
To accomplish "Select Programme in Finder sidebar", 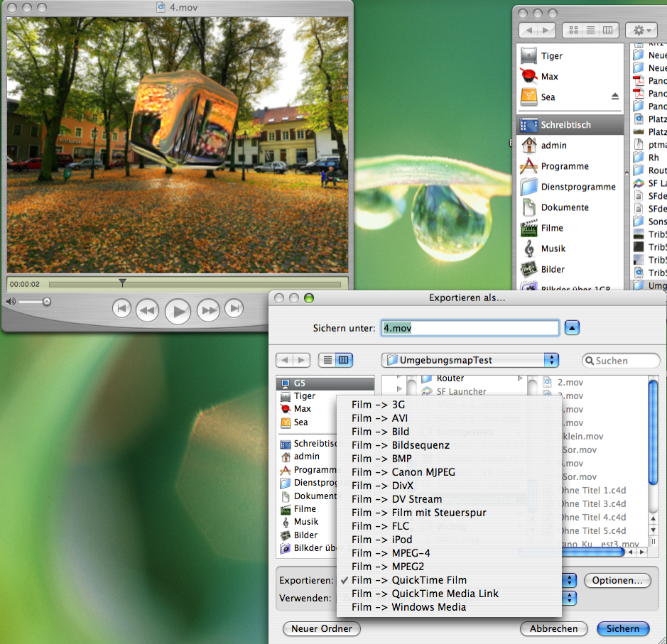I will click(x=565, y=166).
